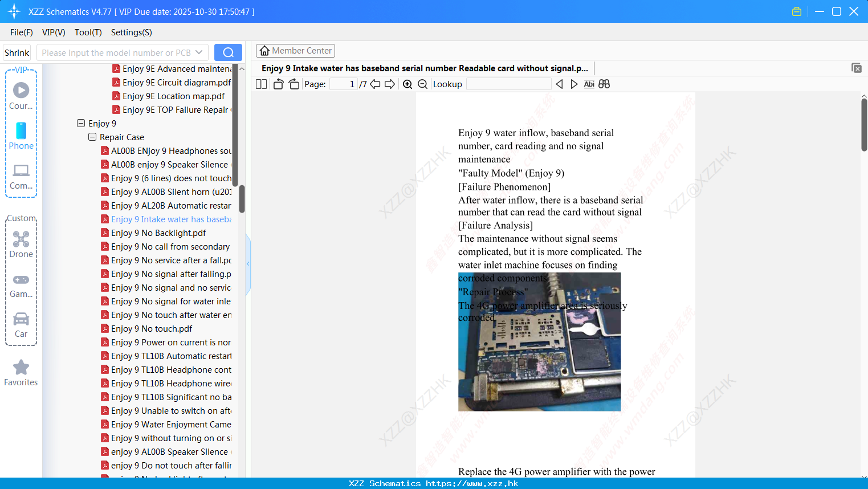Select highlighted Enjoy 9 Intake water item
This screenshot has width=868, height=489.
point(166,219)
